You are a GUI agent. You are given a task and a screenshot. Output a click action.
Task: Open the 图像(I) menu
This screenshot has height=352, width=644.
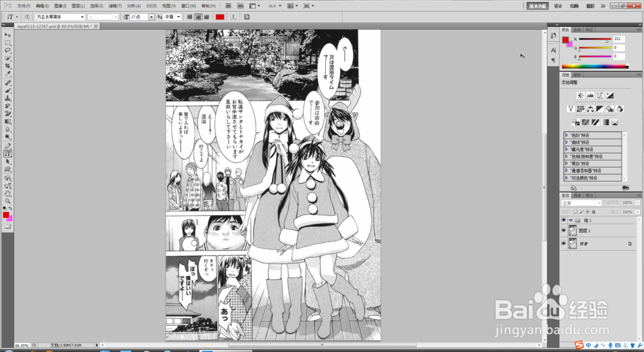tap(60, 6)
